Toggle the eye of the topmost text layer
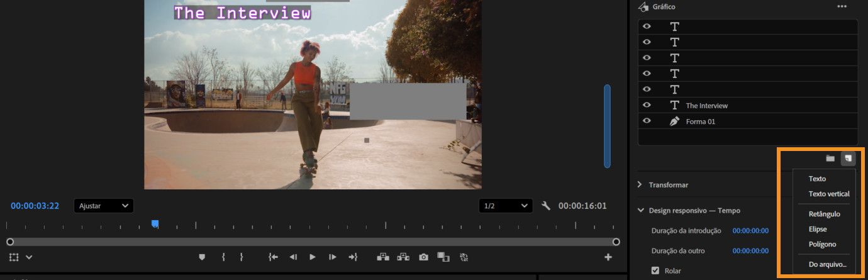This screenshot has width=868, height=280. point(647,26)
